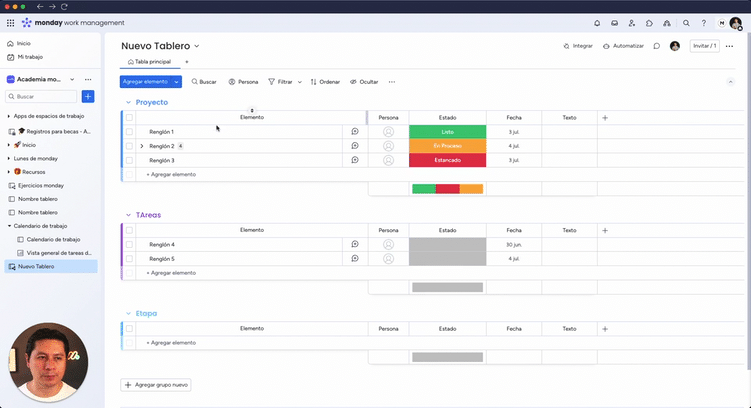Open the apps grid switcher icon
This screenshot has height=408, width=751.
(x=10, y=22)
